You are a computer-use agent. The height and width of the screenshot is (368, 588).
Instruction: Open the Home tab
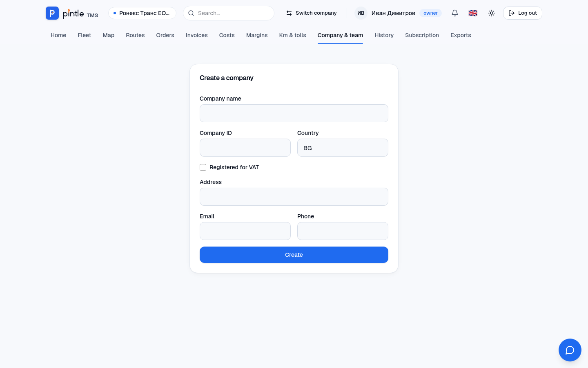point(58,35)
